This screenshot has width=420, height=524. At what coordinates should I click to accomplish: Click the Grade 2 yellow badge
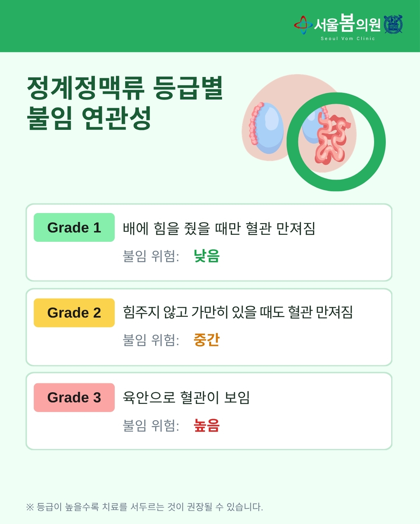click(74, 313)
